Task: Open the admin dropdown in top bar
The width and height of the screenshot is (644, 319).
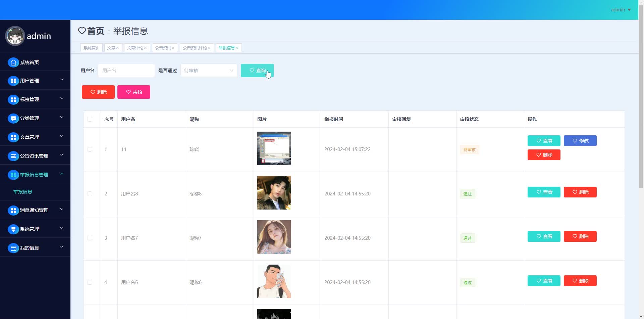Action: [x=621, y=10]
